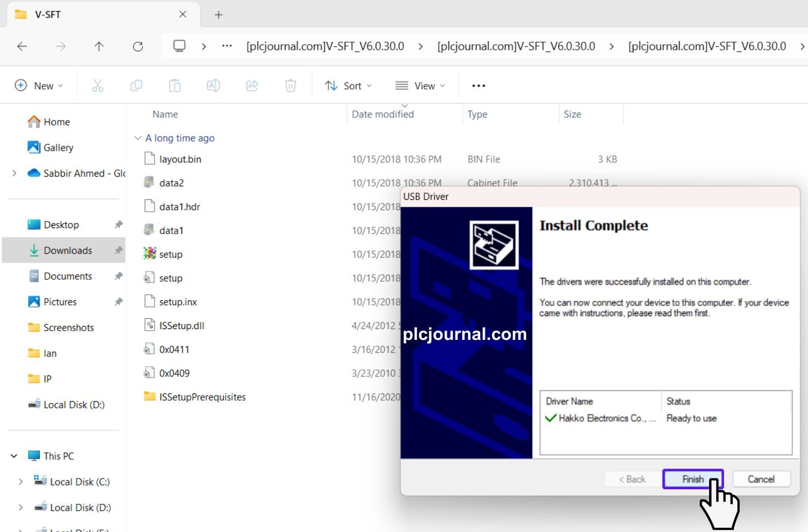Open Pictures in the sidebar
Viewport: 808px width, 532px height.
pyautogui.click(x=60, y=302)
